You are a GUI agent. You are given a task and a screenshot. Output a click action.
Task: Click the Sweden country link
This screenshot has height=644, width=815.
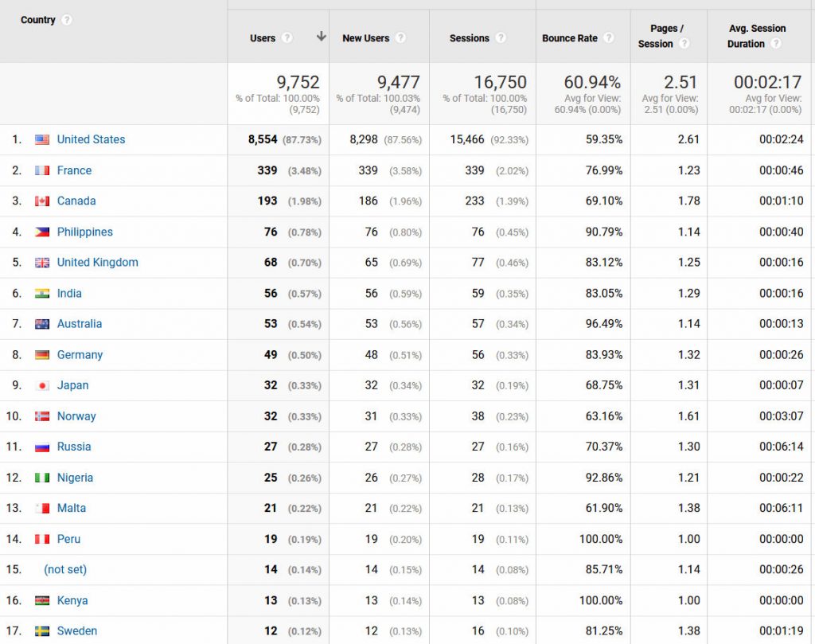coord(76,630)
